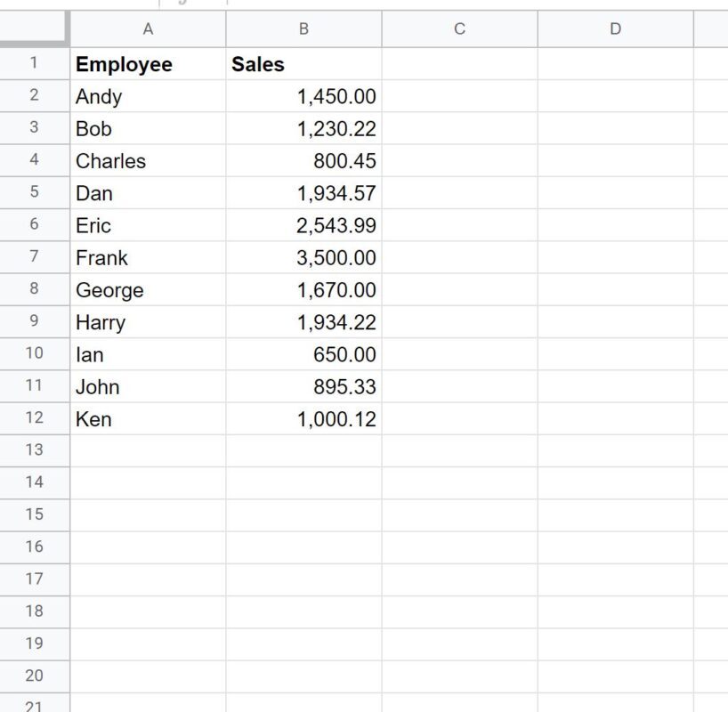Select John's sales value 895.33
Viewport: 728px width, 712px height.
[303, 386]
